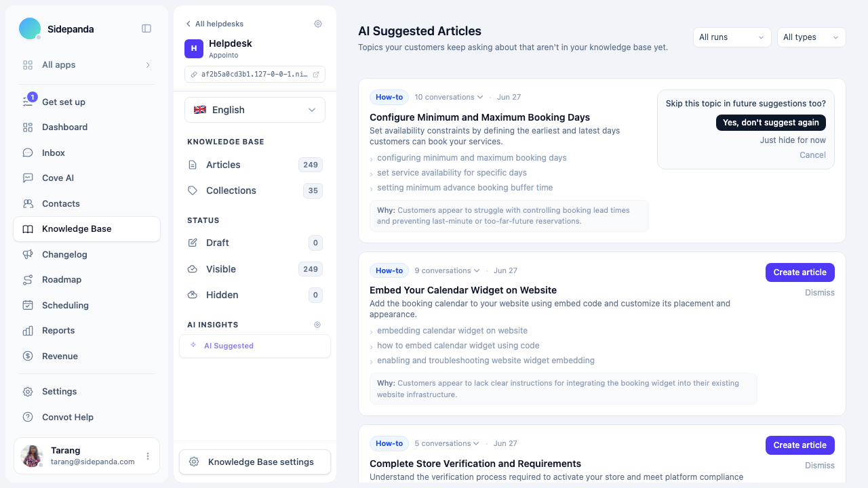868x488 pixels.
Task: Cancel the skip topic prompt
Action: [x=812, y=155]
